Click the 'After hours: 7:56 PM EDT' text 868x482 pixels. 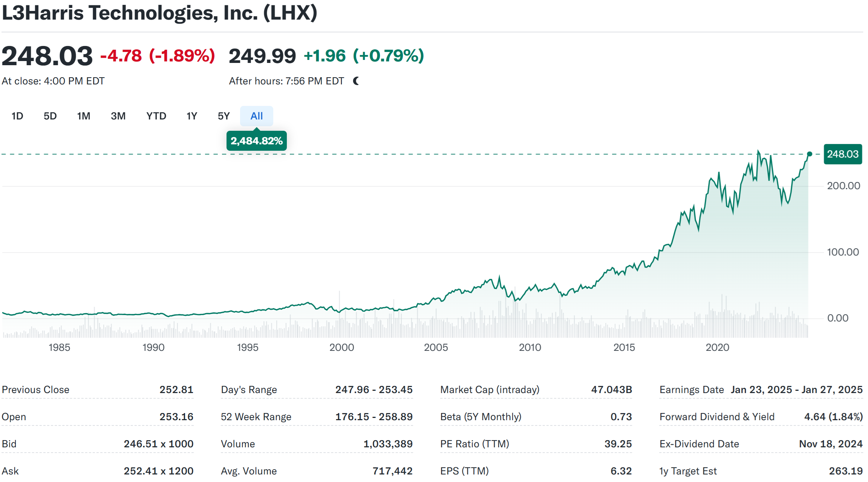click(x=286, y=81)
